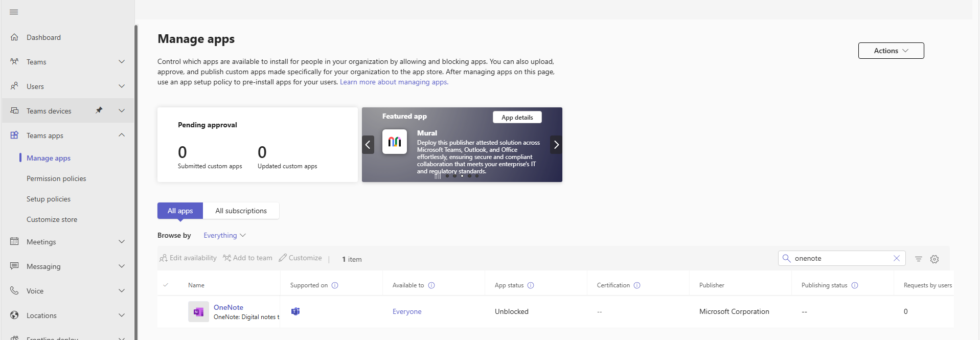Switch to All apps tab
The image size is (980, 340).
pos(180,211)
